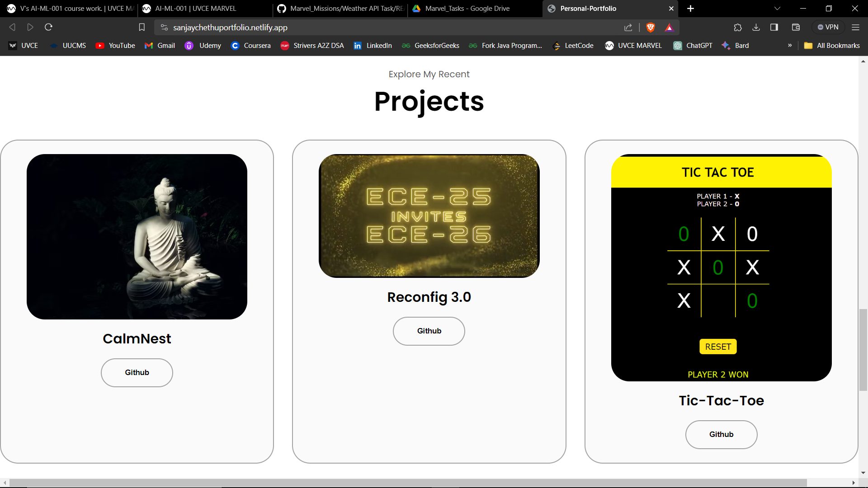Click the Reconfig 3.0 title

[429, 297]
